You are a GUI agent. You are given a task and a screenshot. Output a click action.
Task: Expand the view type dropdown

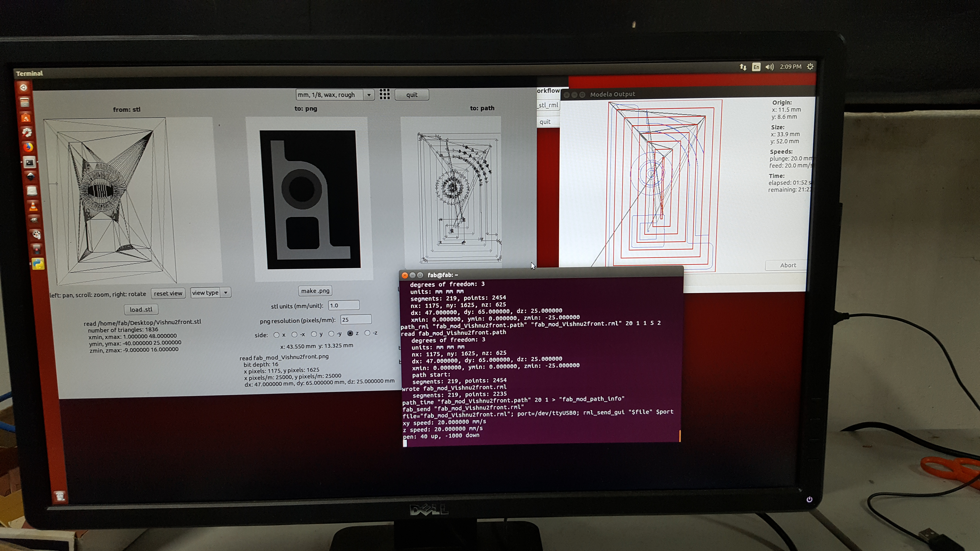click(x=226, y=292)
